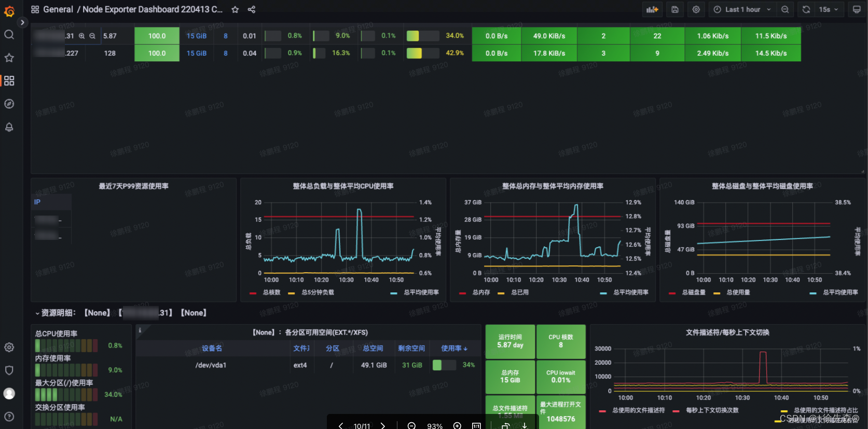Share the dashboard via share icon

252,9
